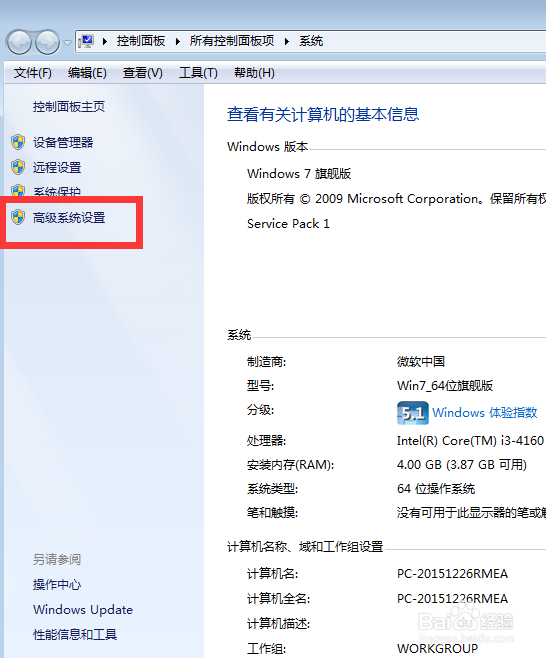Open the 编辑(E) menu
The height and width of the screenshot is (658, 546).
click(87, 73)
